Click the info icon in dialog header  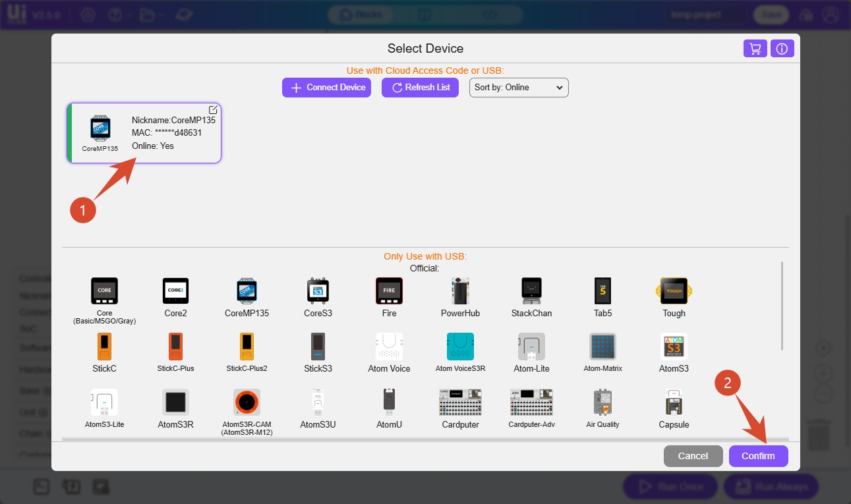coord(782,49)
